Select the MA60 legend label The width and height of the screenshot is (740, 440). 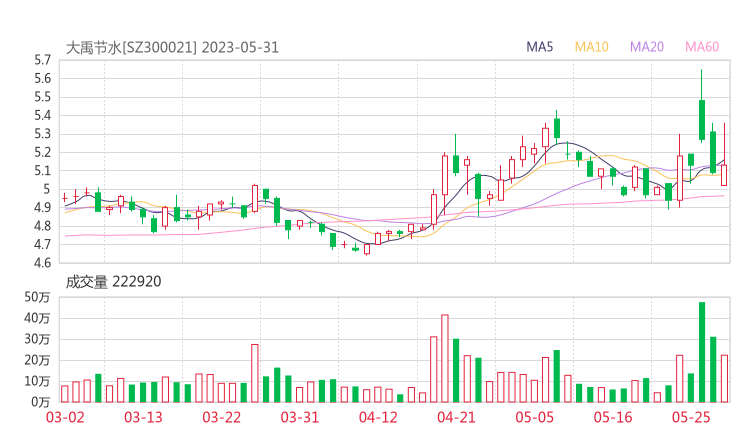pyautogui.click(x=702, y=47)
